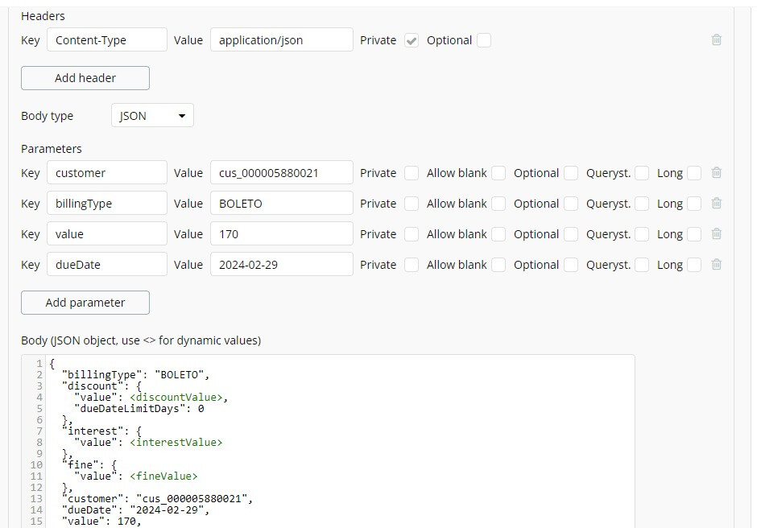
Task: Enable Optional for the Content-Type header
Action: tap(484, 40)
